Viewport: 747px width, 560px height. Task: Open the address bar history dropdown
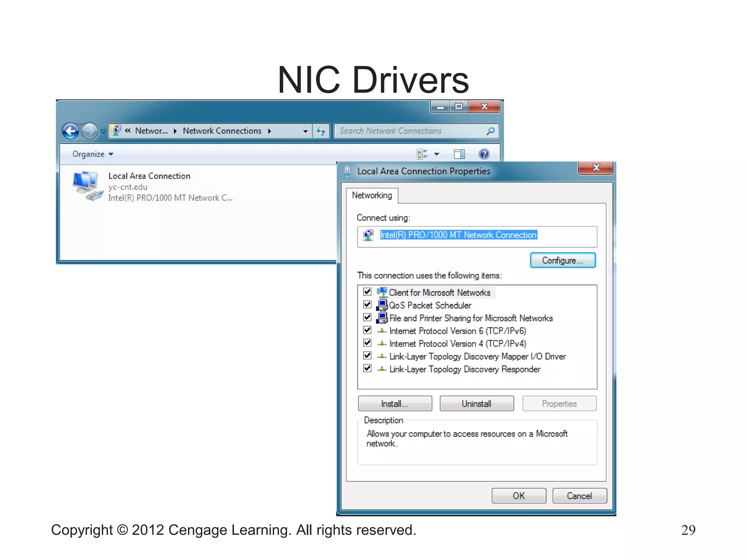306,131
